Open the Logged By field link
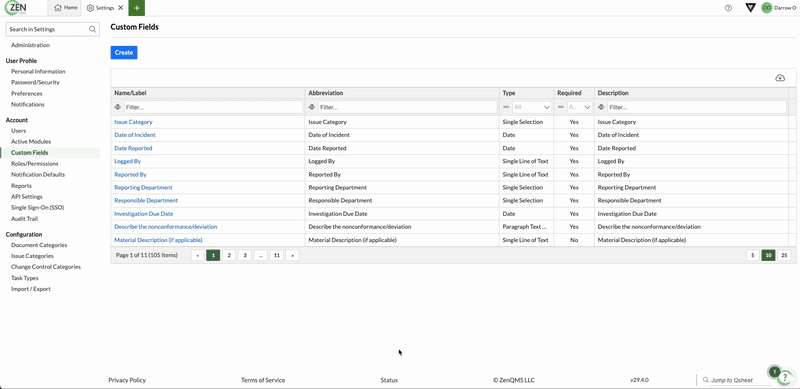800x389 pixels. tap(128, 161)
